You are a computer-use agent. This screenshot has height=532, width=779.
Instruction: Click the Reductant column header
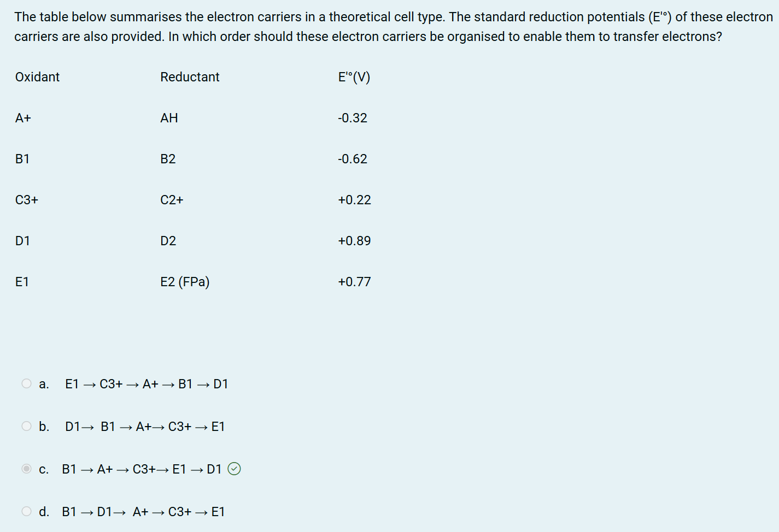(x=190, y=77)
